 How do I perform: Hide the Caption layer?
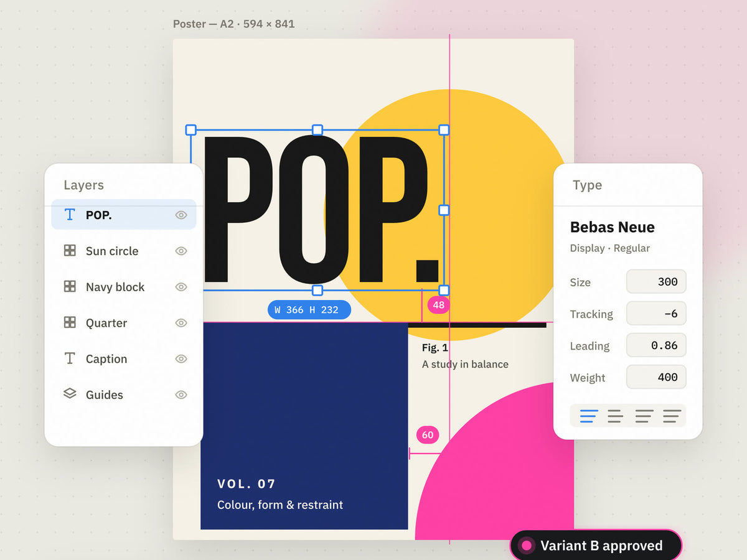[181, 359]
